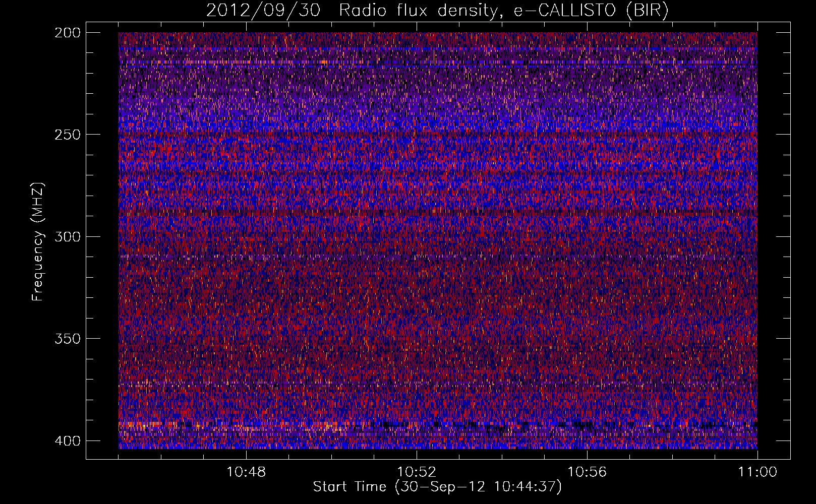Click the 300 frequency tick label
The height and width of the screenshot is (504, 816).
(68, 236)
